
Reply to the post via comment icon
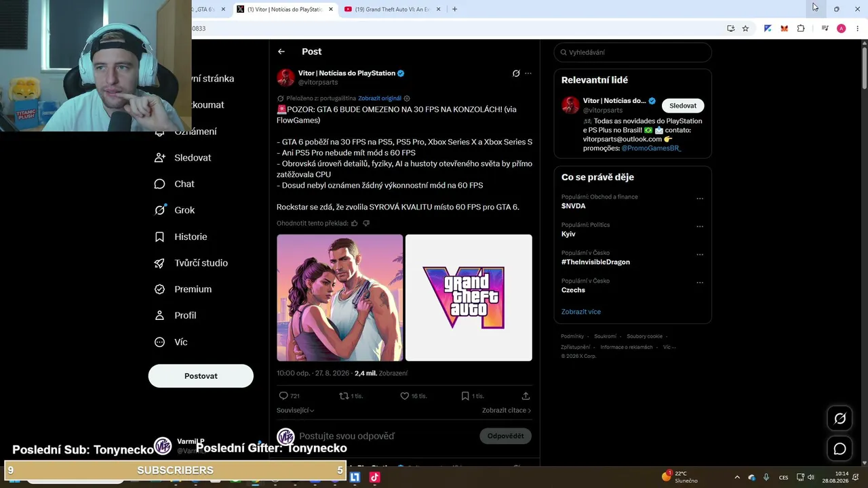[x=283, y=396]
